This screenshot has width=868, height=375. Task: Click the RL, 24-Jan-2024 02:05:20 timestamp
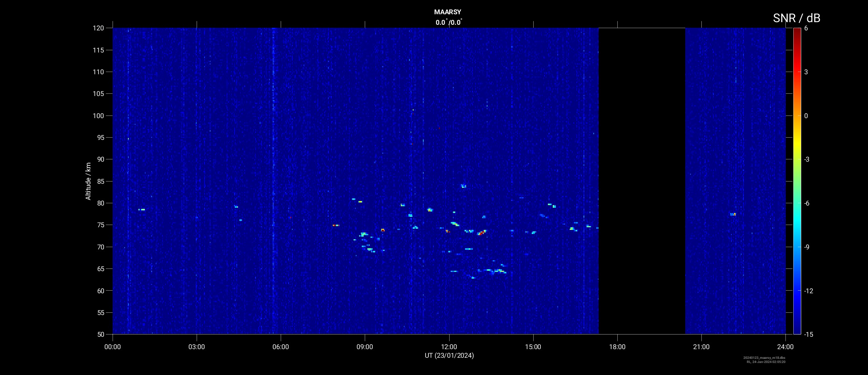click(766, 362)
